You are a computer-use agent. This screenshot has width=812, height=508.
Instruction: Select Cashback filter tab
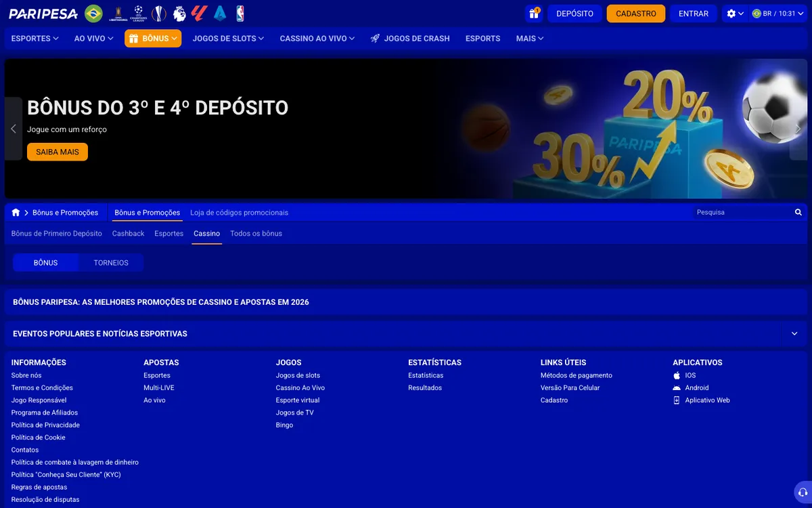coord(129,234)
